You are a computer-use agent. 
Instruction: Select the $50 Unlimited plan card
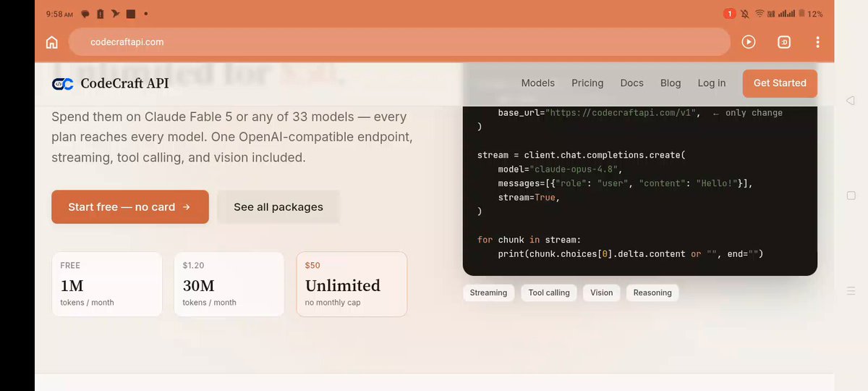pyautogui.click(x=352, y=284)
